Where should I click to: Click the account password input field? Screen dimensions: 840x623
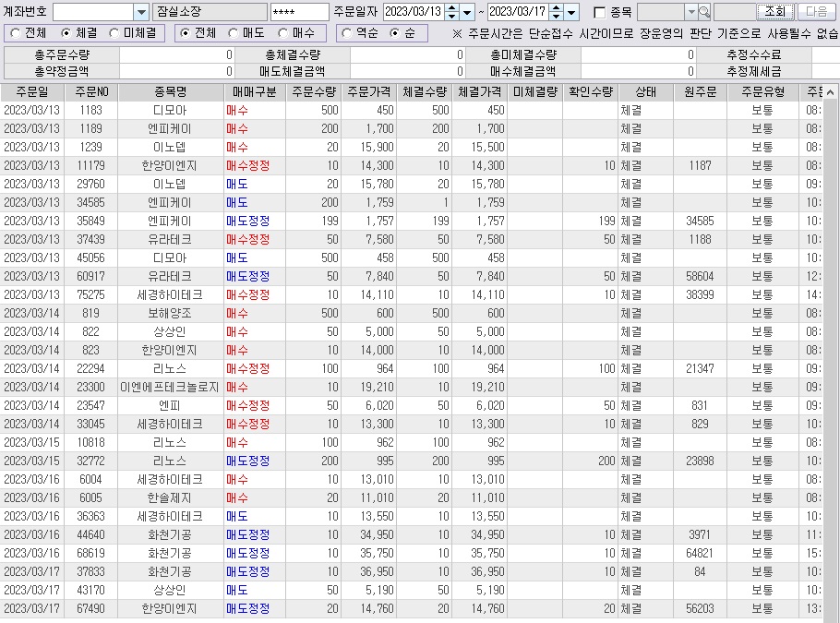coord(300,12)
